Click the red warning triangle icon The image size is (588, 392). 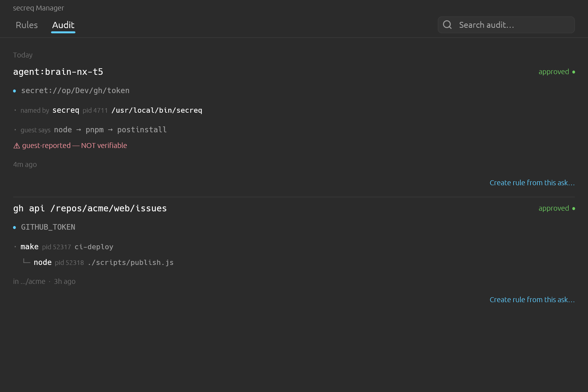pos(17,146)
